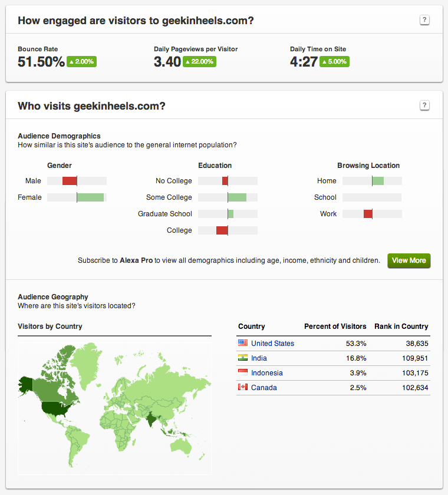This screenshot has height=495, width=448.
Task: Click the United States flag icon
Action: tap(242, 343)
